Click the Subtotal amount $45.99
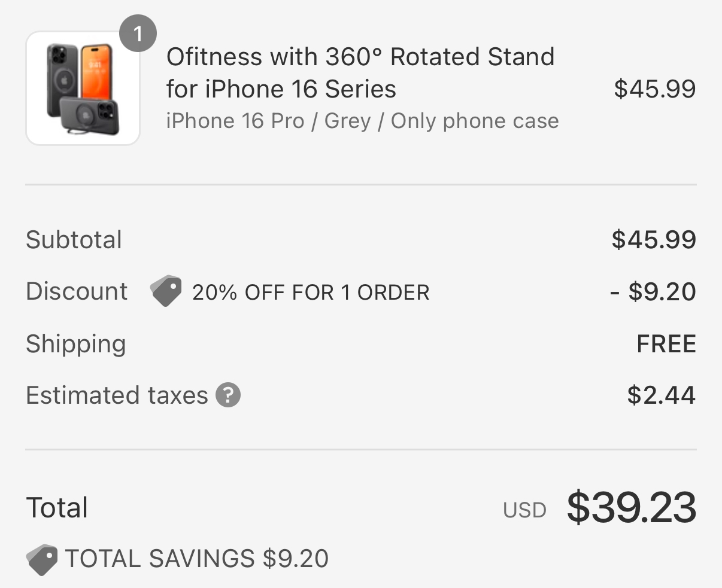 point(654,240)
